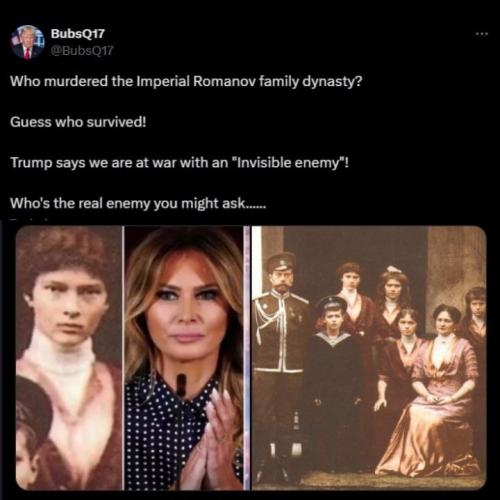This screenshot has width=500, height=500.
Task: Click the word "Trump" in the tweet
Action: 31,163
